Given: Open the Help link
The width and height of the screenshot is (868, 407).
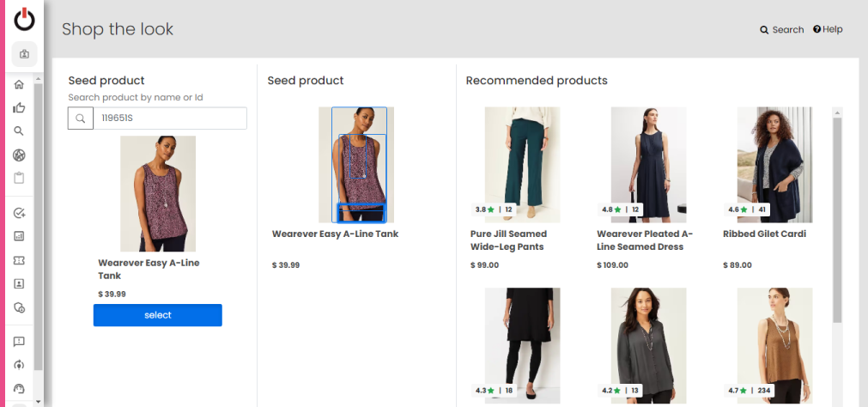Looking at the screenshot, I should tap(828, 30).
